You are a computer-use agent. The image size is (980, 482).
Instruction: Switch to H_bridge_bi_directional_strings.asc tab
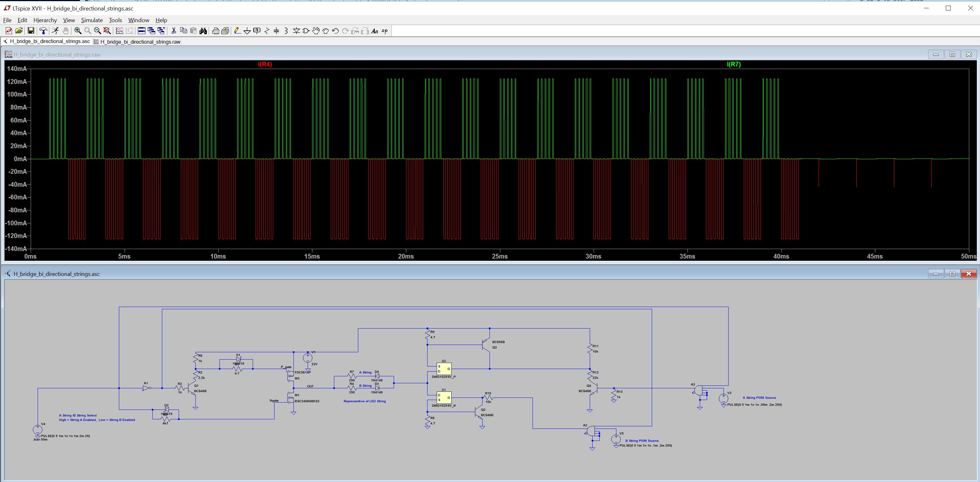point(47,41)
